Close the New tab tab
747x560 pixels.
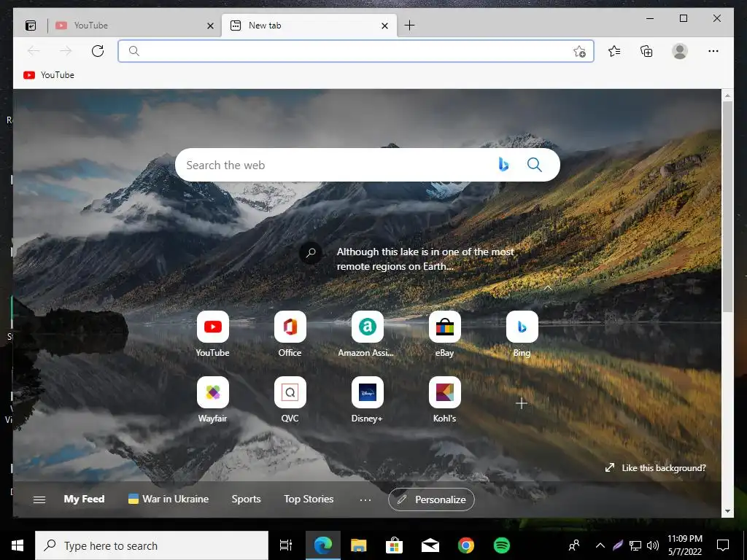click(385, 26)
